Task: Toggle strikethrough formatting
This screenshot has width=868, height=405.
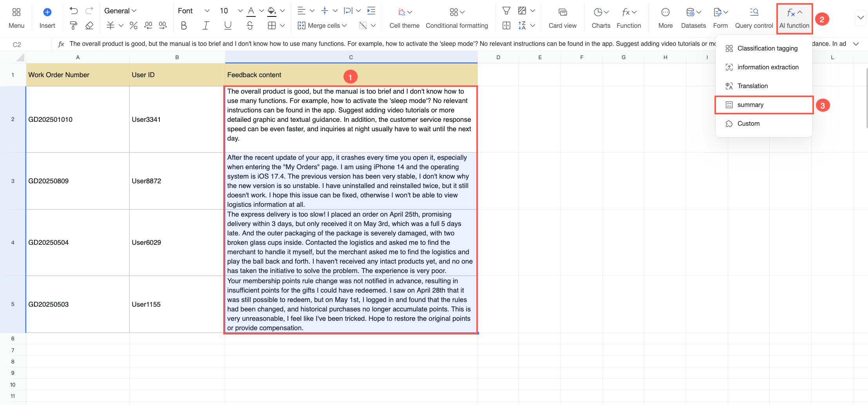Action: point(250,25)
